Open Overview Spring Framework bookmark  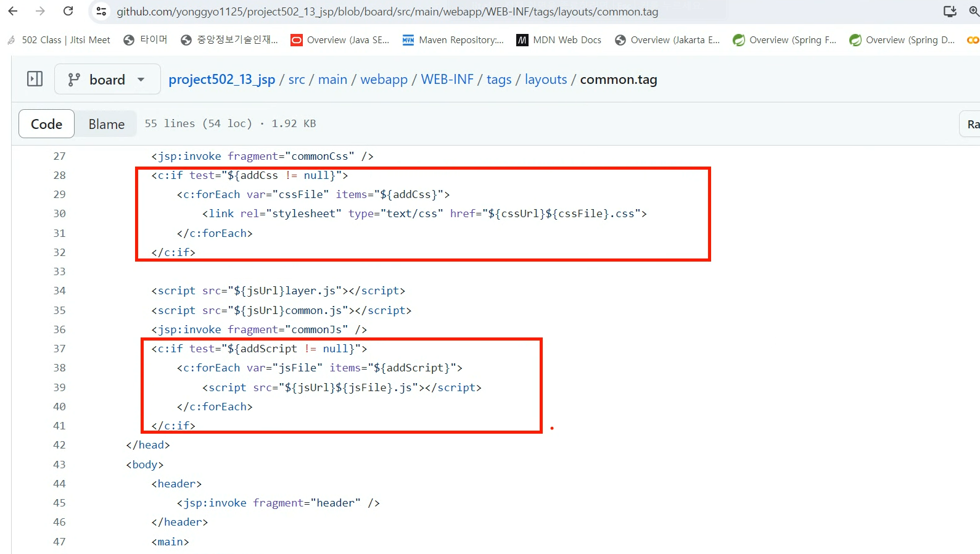coord(784,40)
